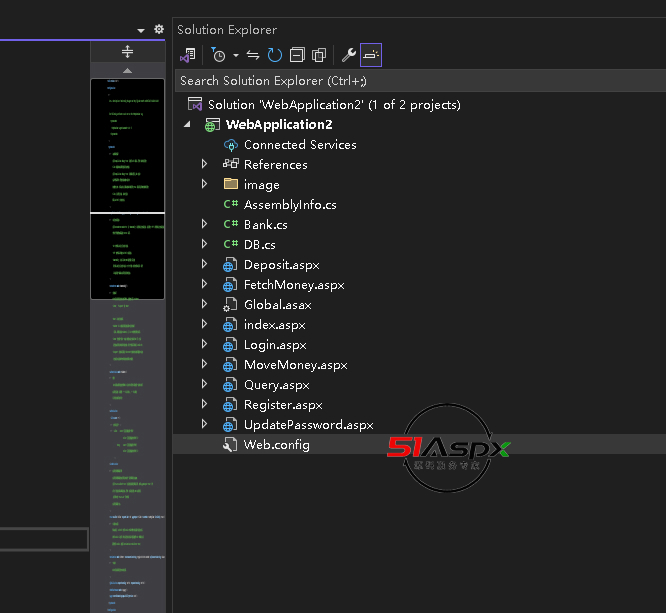
Task: Collapse the WebApplication2 project node
Action: point(187,124)
